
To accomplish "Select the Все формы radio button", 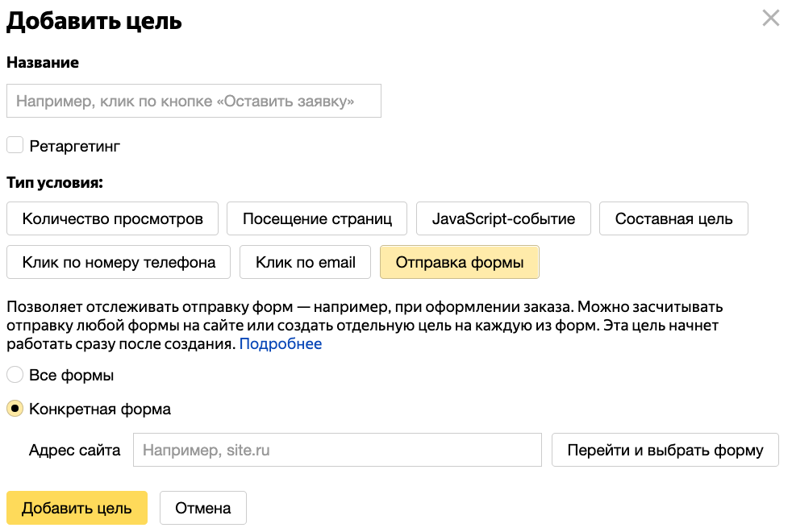I will click(x=15, y=375).
